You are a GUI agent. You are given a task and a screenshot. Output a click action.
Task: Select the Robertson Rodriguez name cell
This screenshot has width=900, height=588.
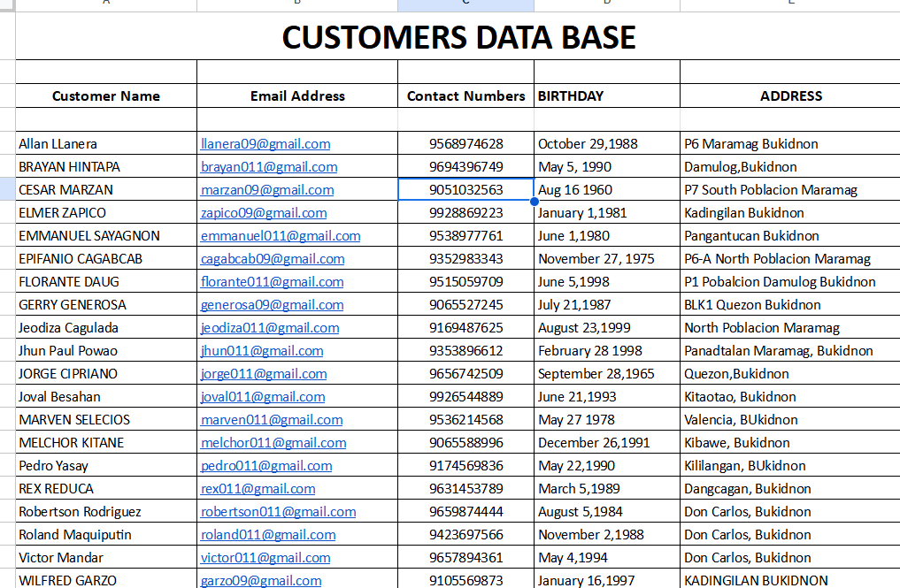[x=106, y=510]
